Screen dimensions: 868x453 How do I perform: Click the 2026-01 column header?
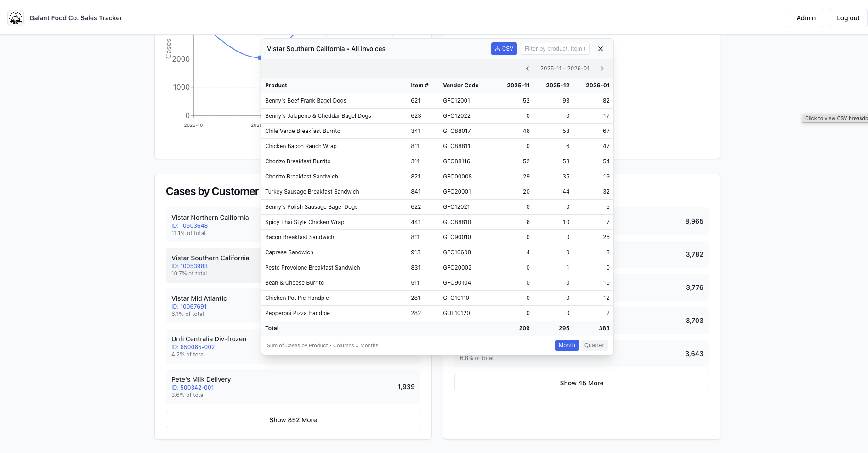(x=598, y=86)
